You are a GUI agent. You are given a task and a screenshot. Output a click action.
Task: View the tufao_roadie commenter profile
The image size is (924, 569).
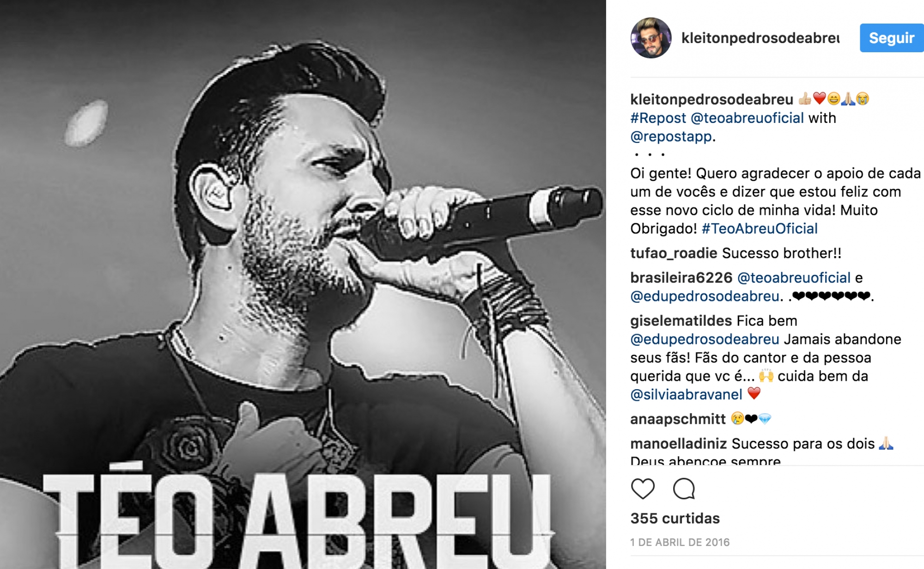(674, 253)
